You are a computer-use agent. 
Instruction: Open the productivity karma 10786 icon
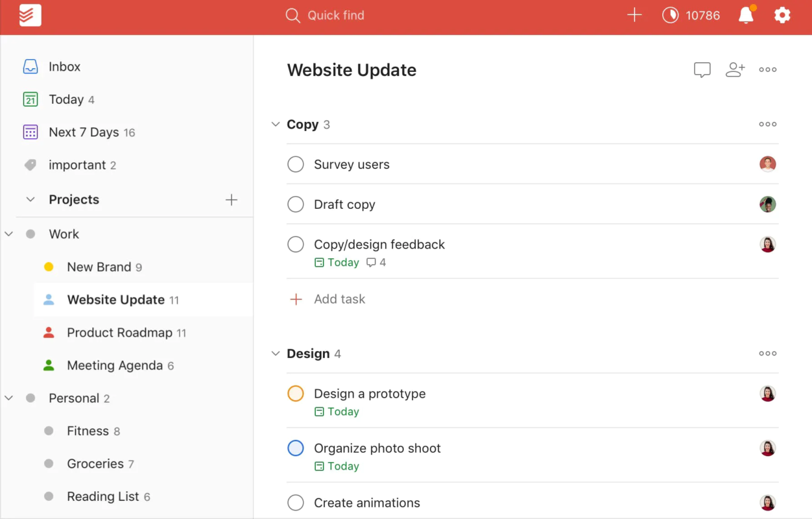pos(670,16)
